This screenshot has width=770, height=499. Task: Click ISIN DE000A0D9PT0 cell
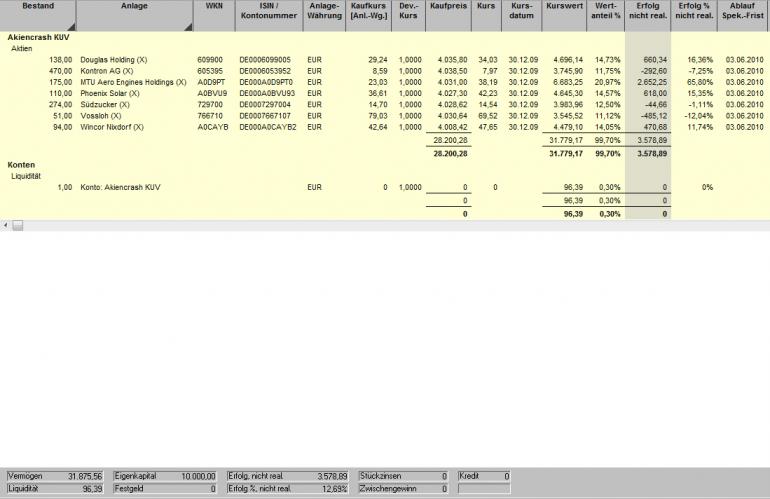pyautogui.click(x=266, y=83)
